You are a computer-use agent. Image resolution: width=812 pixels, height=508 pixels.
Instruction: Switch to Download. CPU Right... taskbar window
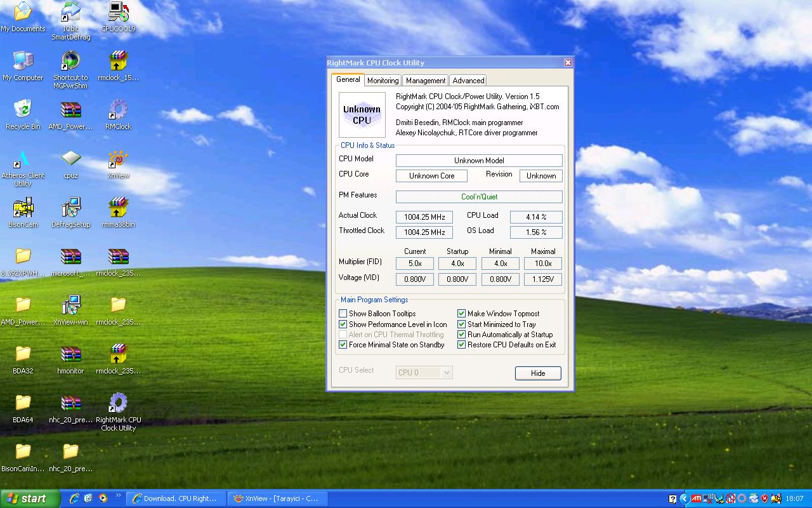(x=176, y=498)
